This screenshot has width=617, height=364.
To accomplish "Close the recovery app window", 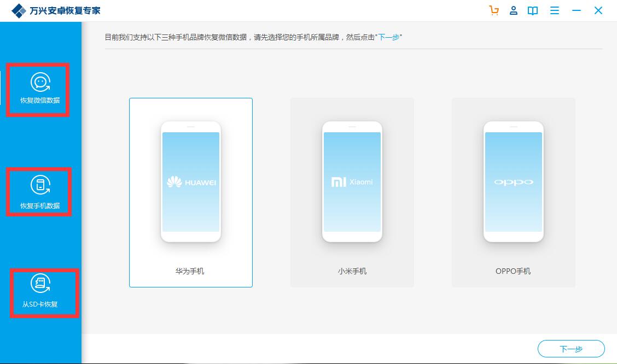I will point(598,10).
